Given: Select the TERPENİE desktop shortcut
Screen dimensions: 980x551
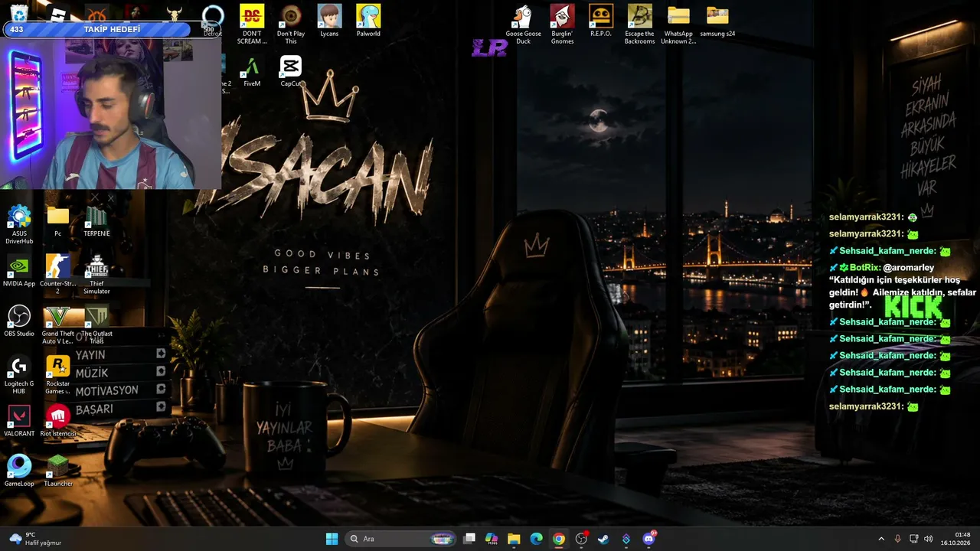Looking at the screenshot, I should point(96,221).
